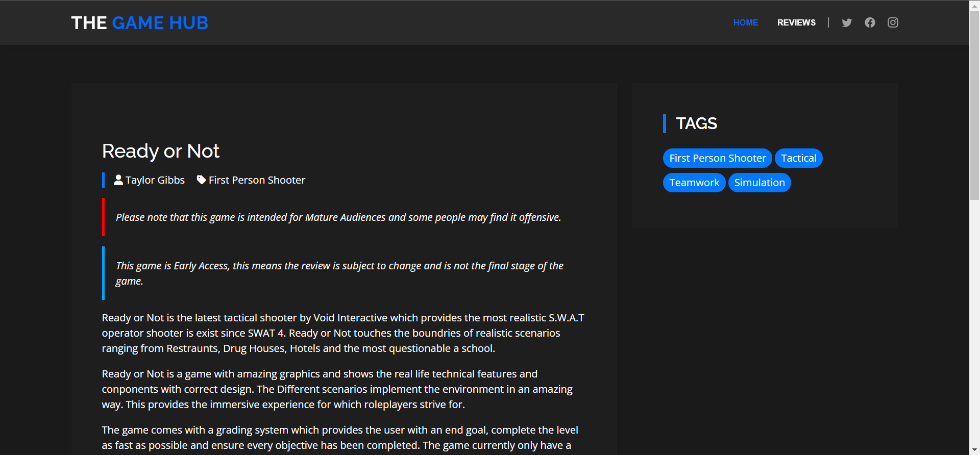Open the REVIEWS navigation item

click(796, 22)
